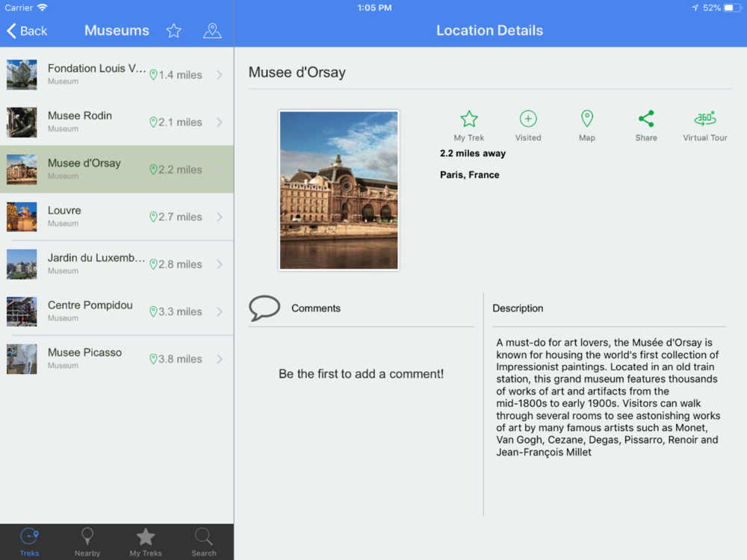Screen dimensions: 747x560
Task: Select Fondation Louis V... museum row
Action: point(117,75)
